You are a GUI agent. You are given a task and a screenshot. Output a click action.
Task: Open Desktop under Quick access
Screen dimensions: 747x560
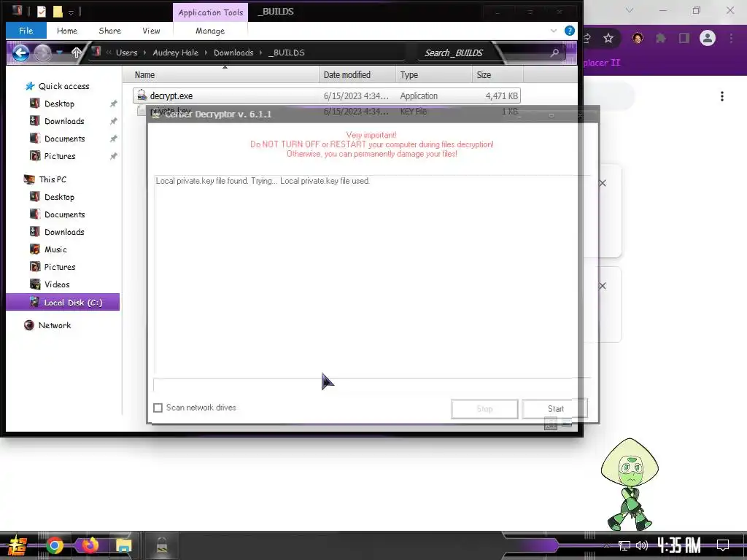(x=60, y=104)
